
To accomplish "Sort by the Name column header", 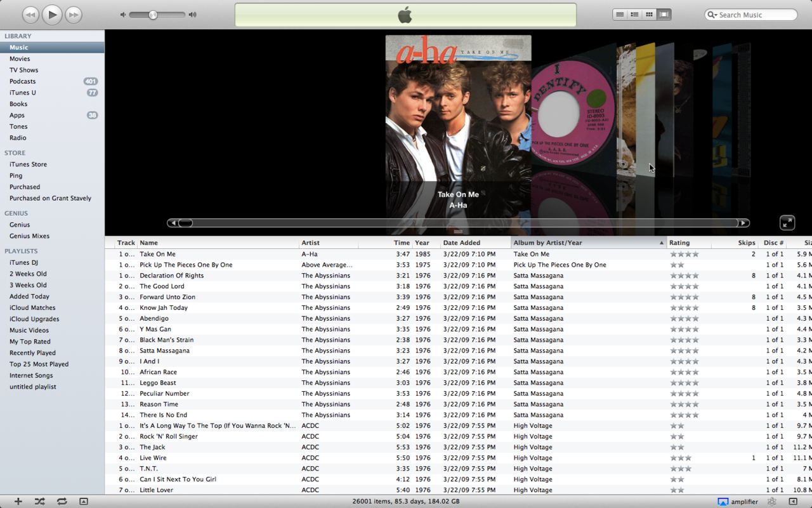I will tap(218, 243).
